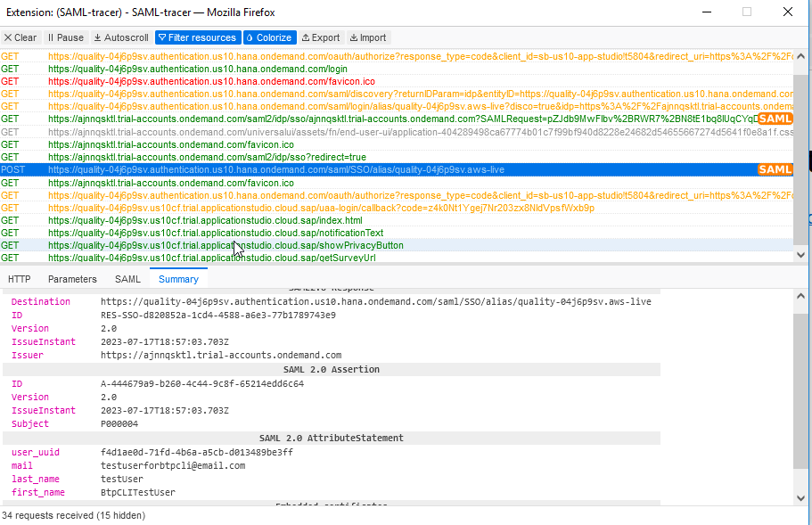Select the notificationText GET request
The image size is (812, 525).
pos(396,233)
